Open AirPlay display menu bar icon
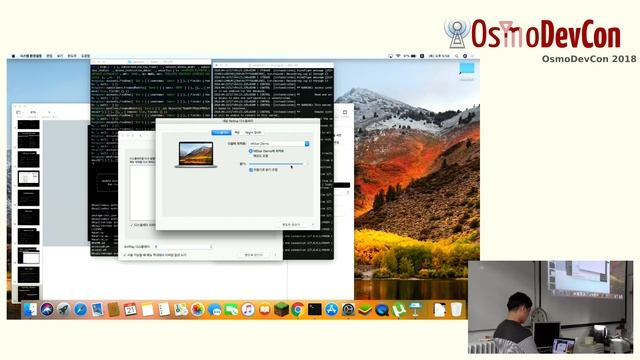 [390, 56]
